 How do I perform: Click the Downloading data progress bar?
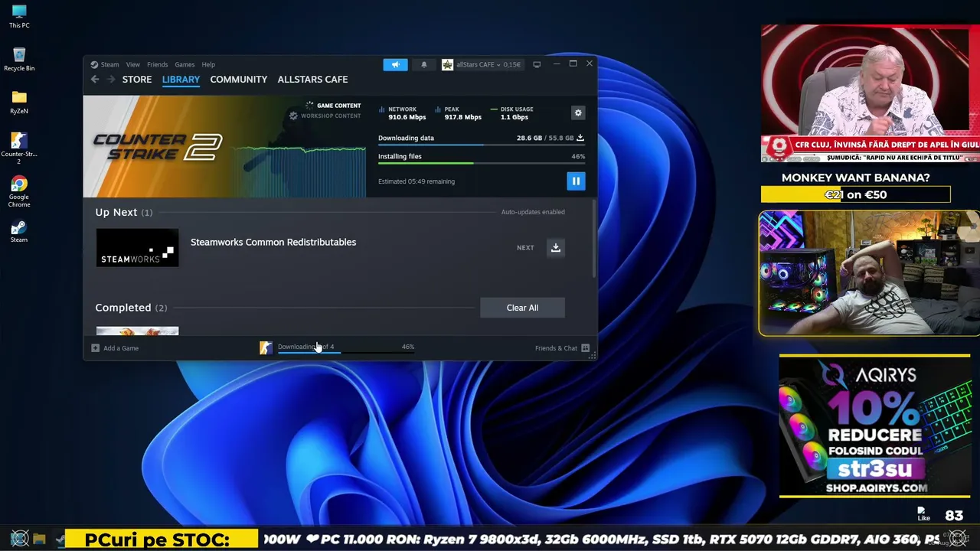tap(482, 145)
